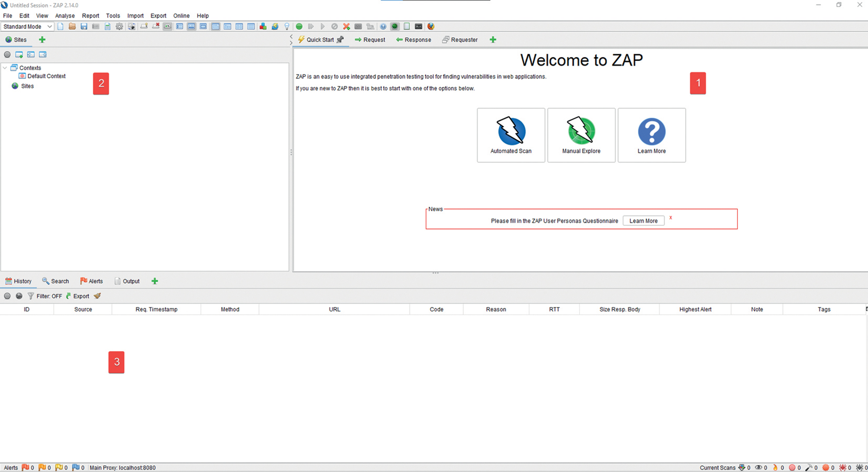Click the green circle break-on-requests icon
The width and height of the screenshot is (868, 472).
pyautogui.click(x=299, y=26)
